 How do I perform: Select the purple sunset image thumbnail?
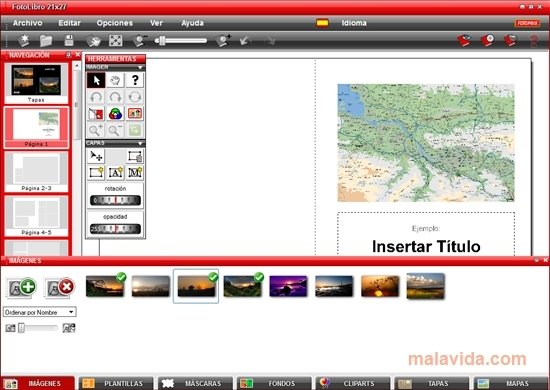click(288, 286)
